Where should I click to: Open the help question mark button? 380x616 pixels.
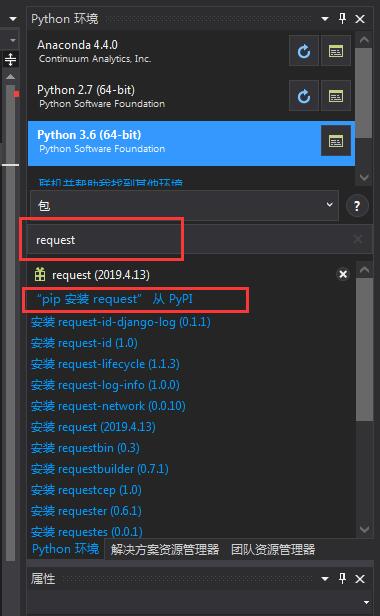tap(357, 206)
